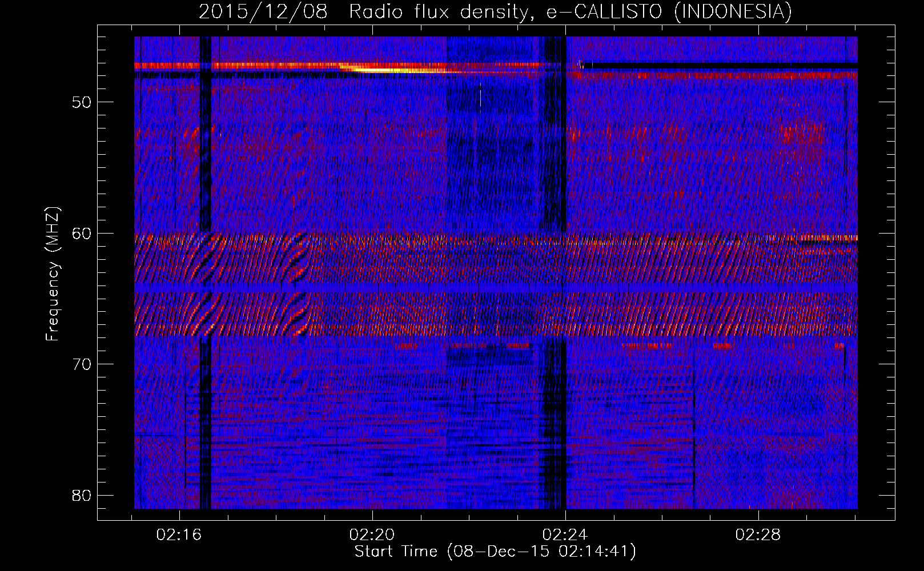The width and height of the screenshot is (924, 571).
Task: Click the date "2015/12/08" in the title
Action: pos(263,11)
